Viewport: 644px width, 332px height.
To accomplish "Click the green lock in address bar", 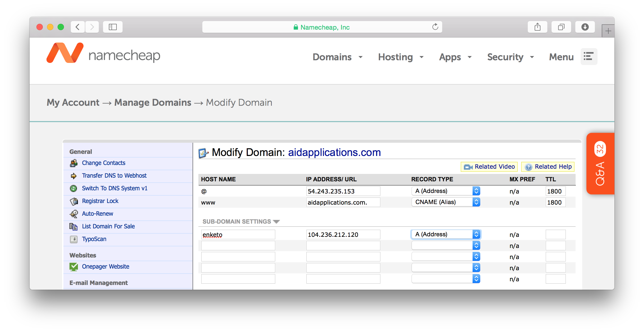I will click(296, 27).
